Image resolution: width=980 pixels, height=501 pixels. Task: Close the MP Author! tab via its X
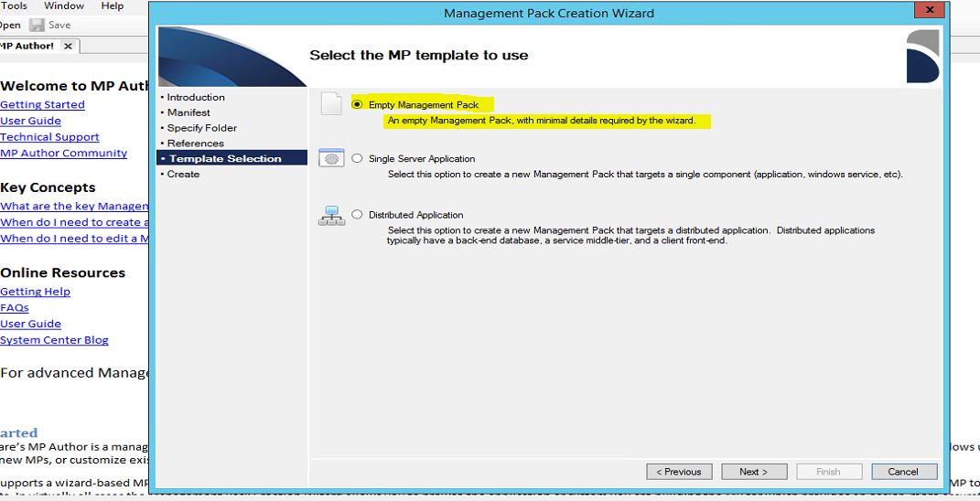pos(68,46)
